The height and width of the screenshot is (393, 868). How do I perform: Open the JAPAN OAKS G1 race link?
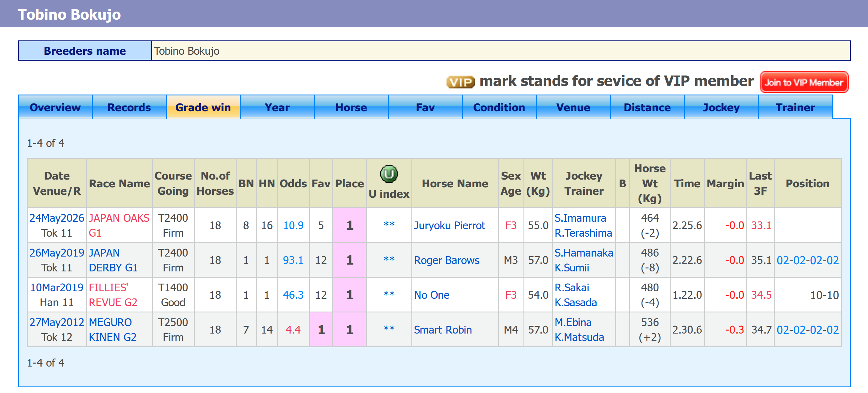(x=119, y=225)
